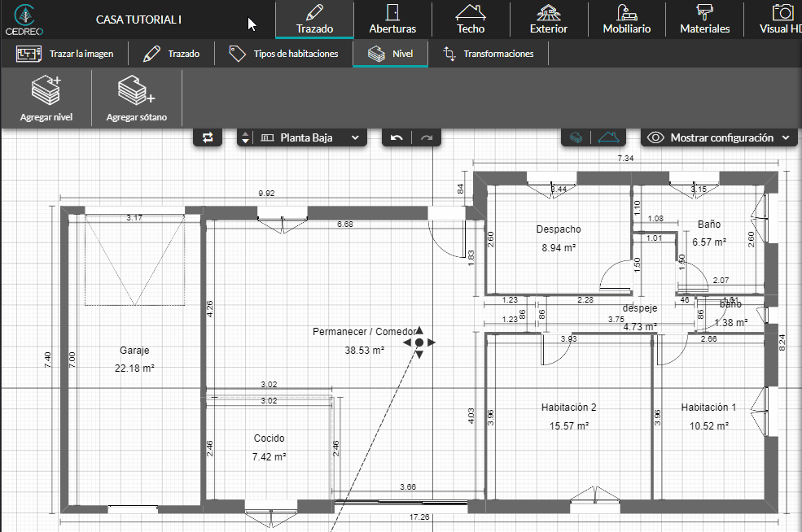Screen dimensions: 802x532
Task: Click the move handle with four arrows
Action: click(x=419, y=342)
